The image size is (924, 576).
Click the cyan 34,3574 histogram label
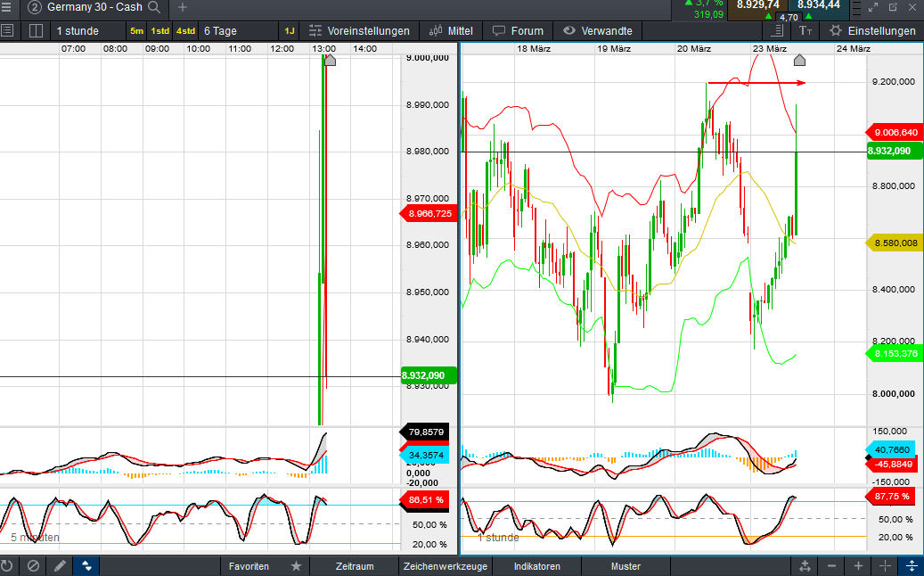tap(425, 455)
